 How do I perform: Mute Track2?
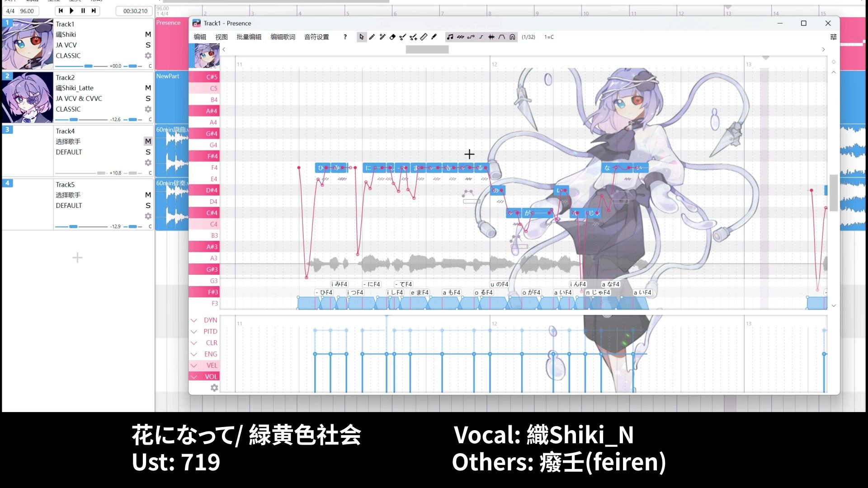[x=148, y=88]
